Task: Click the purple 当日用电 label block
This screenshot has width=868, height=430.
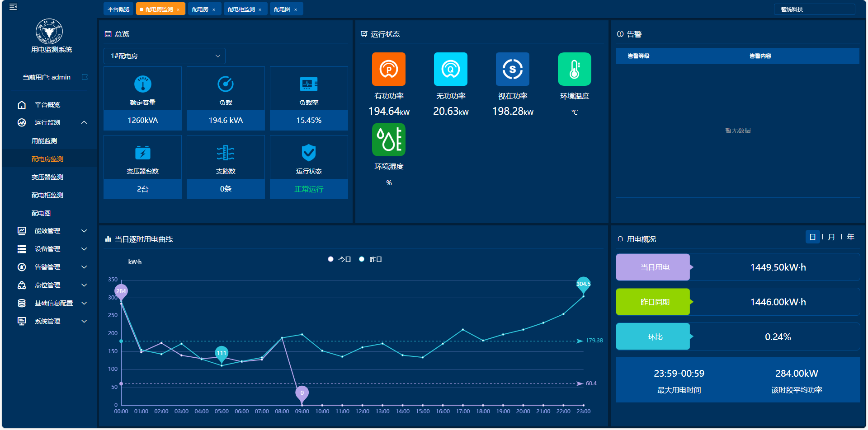Action: 653,267
